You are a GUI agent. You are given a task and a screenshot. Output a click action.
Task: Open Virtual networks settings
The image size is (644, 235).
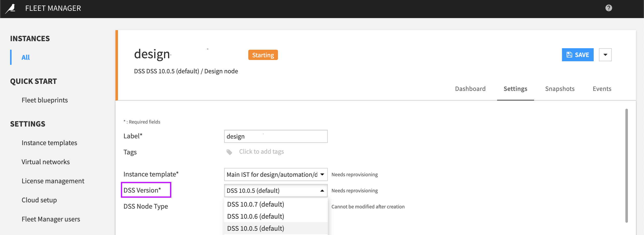click(x=46, y=162)
